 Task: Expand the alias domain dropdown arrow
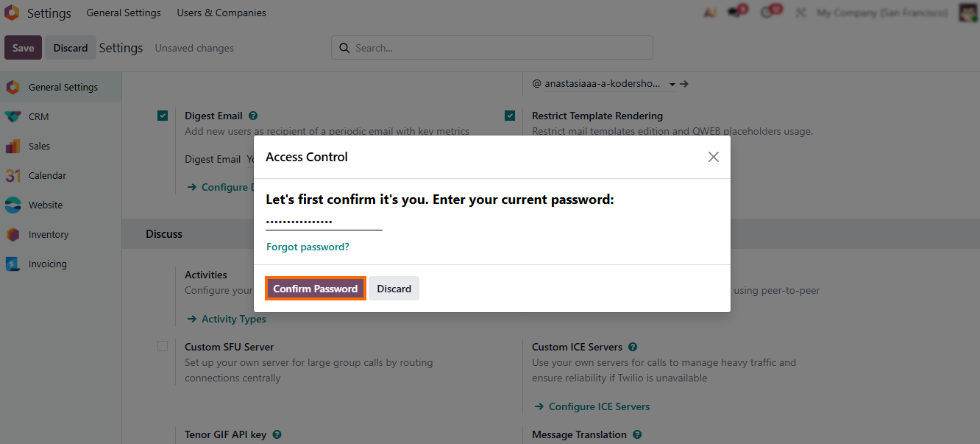[x=672, y=85]
